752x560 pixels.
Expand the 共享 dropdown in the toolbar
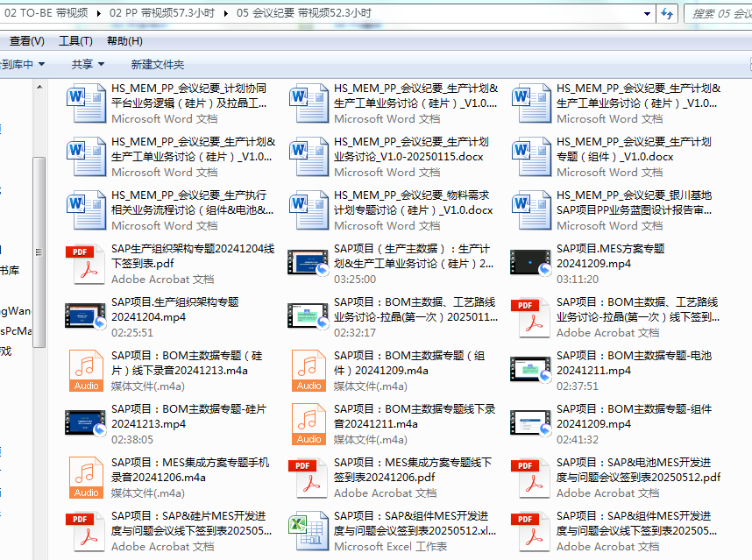pos(88,64)
